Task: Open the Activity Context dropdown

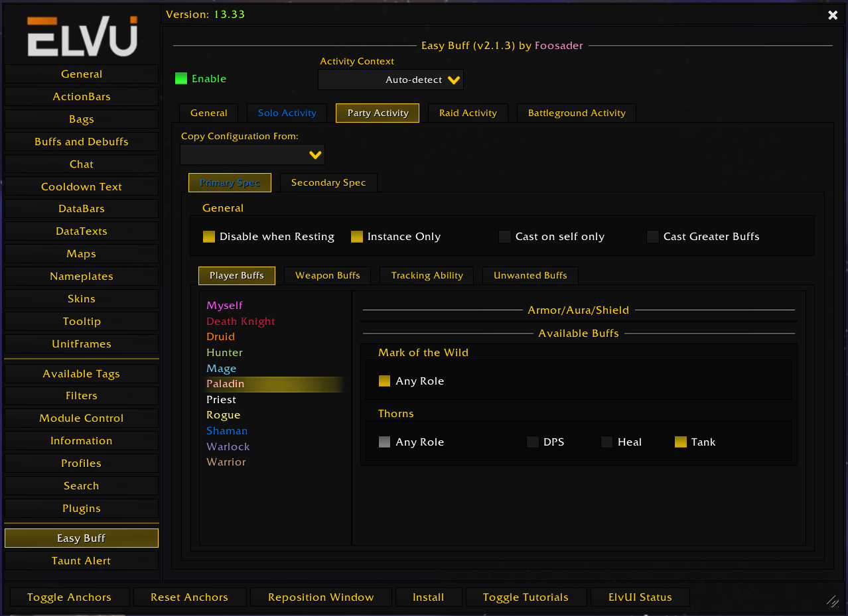Action: pos(391,80)
